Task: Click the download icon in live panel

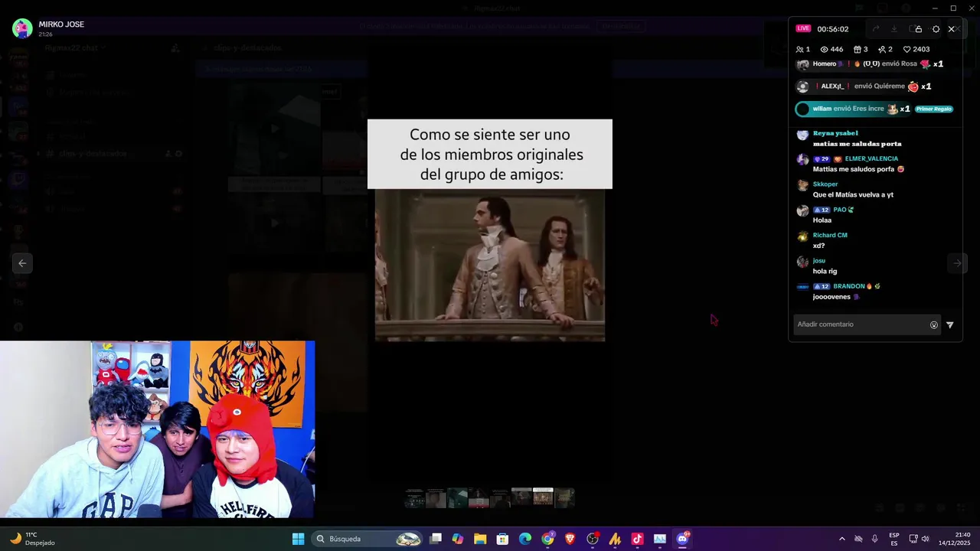Action: point(893,29)
